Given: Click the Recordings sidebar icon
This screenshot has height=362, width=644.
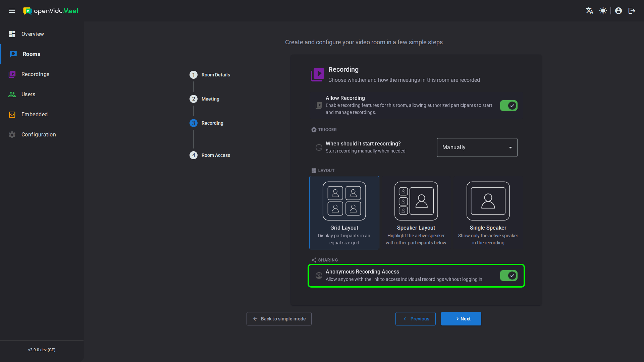Looking at the screenshot, I should coord(12,74).
